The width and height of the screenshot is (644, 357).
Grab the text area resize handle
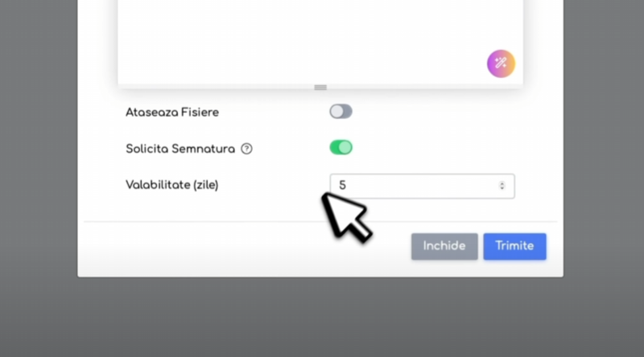point(320,88)
